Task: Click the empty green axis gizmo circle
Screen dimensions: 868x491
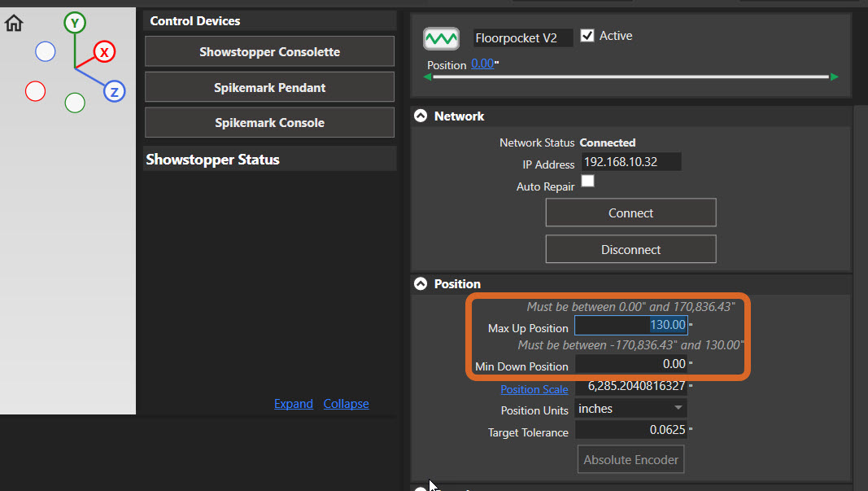Action: pos(75,103)
